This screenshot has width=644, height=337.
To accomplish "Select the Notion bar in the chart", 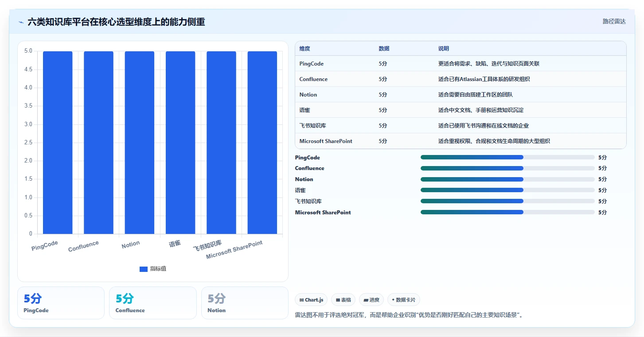I will tap(140, 143).
